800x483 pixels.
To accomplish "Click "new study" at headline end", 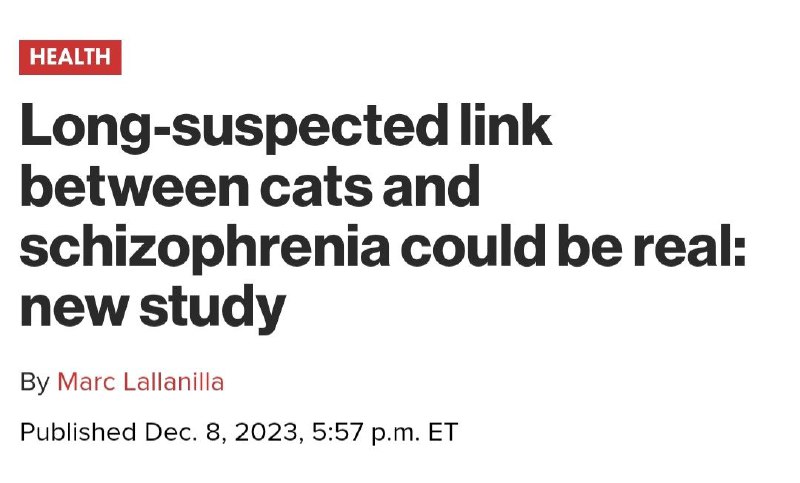I will coord(153,309).
